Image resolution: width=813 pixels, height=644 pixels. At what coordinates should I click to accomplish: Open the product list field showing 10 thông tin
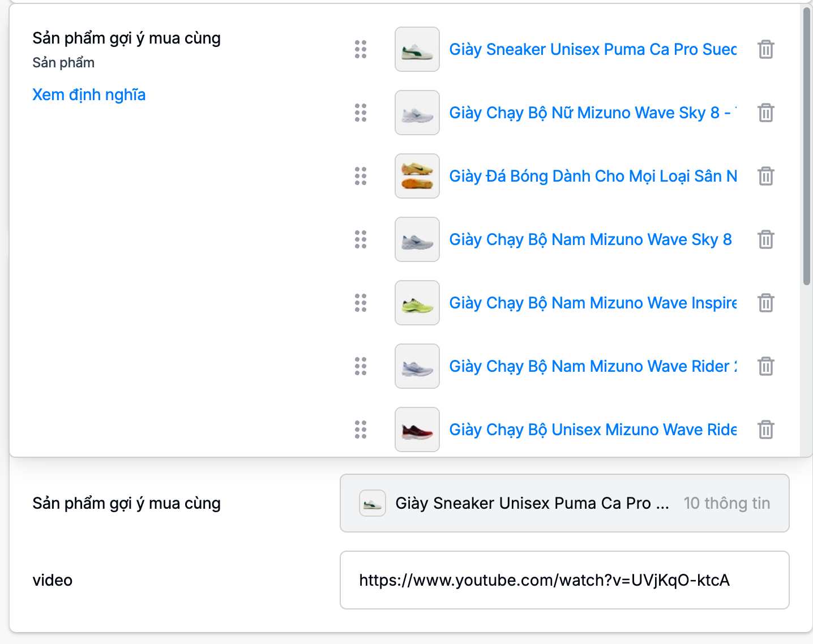564,503
